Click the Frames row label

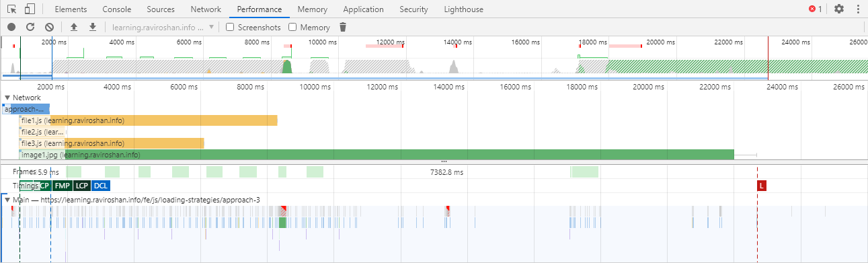[24, 172]
